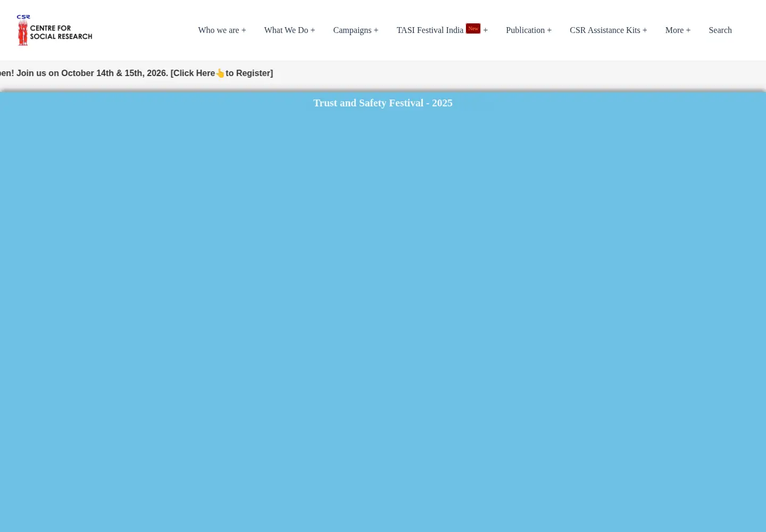766x532 pixels.
Task: Open the Campaigns dropdown
Action: [x=355, y=30]
